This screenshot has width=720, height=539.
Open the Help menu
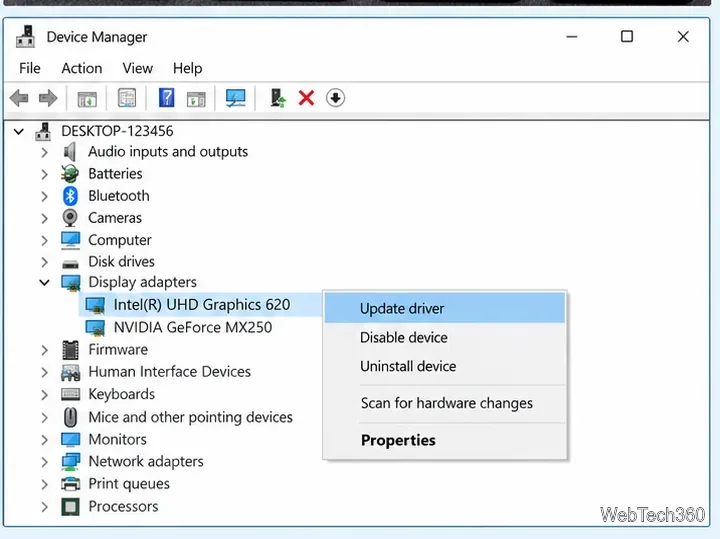point(187,68)
